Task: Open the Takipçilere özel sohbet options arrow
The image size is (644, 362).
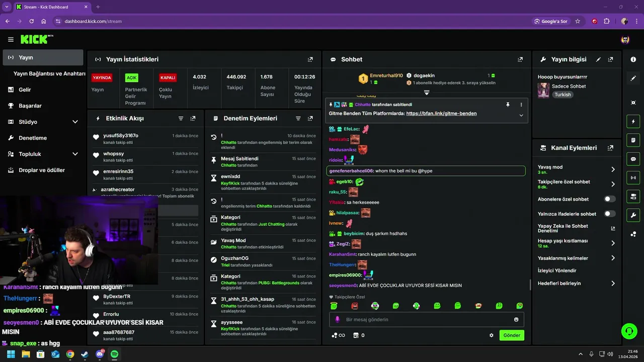Action: (613, 184)
